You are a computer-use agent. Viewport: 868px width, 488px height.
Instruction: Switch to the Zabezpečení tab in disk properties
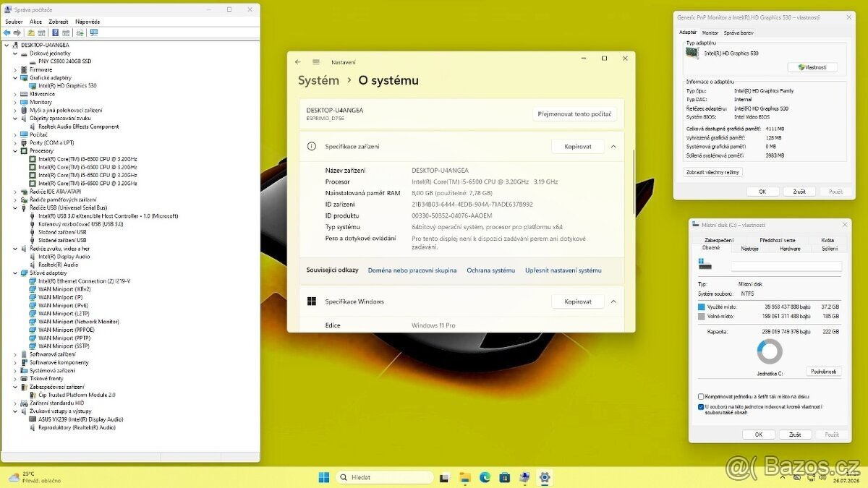point(719,240)
